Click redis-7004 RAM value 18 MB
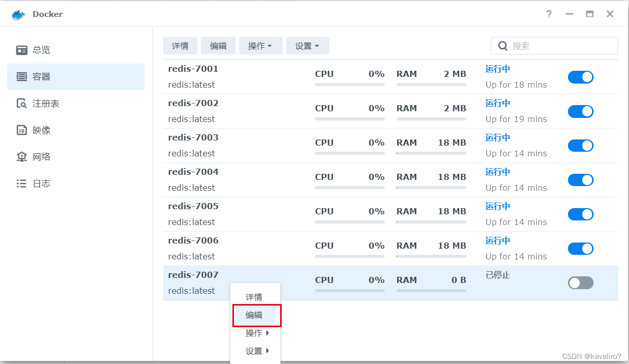Viewport: 629px width, 364px height. click(x=452, y=177)
